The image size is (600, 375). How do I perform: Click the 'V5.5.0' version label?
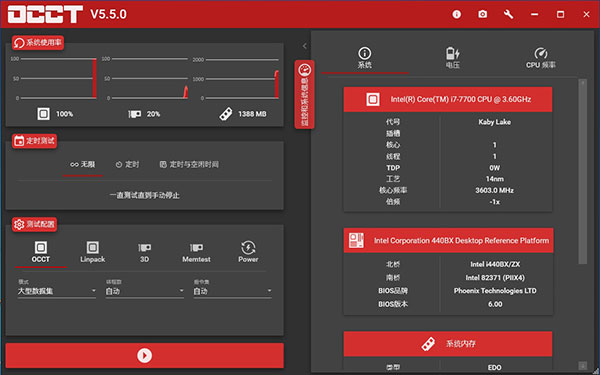point(109,15)
